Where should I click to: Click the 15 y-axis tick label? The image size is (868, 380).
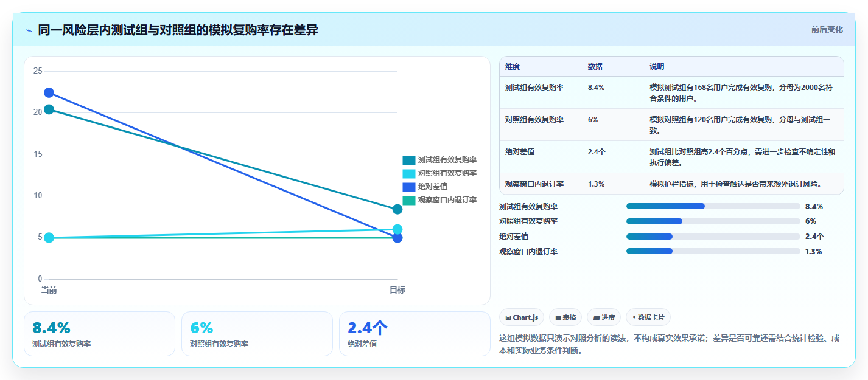pyautogui.click(x=38, y=154)
